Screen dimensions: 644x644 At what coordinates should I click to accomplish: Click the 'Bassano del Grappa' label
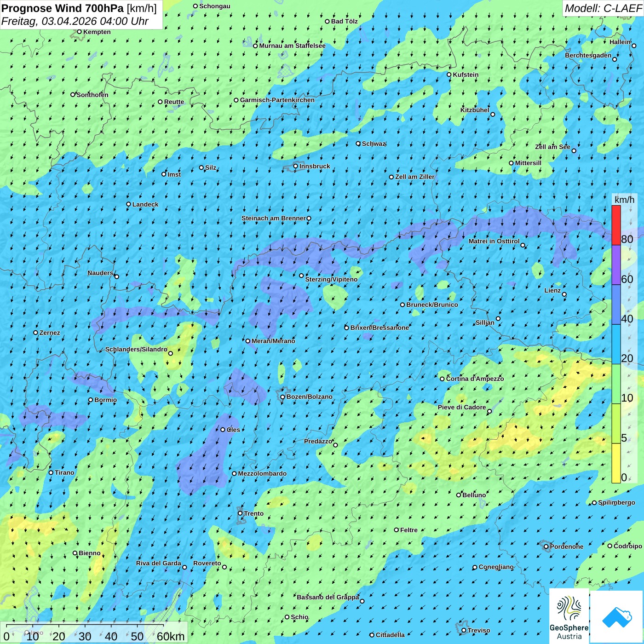pos(328,597)
